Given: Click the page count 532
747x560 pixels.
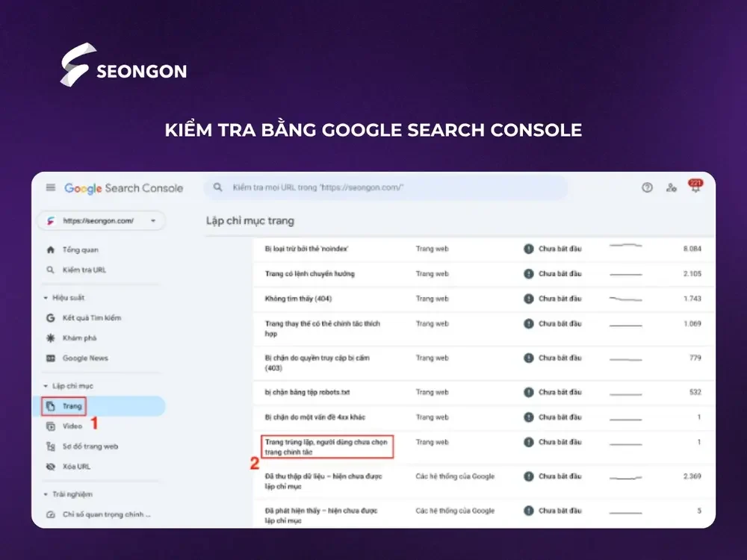Looking at the screenshot, I should point(695,393).
